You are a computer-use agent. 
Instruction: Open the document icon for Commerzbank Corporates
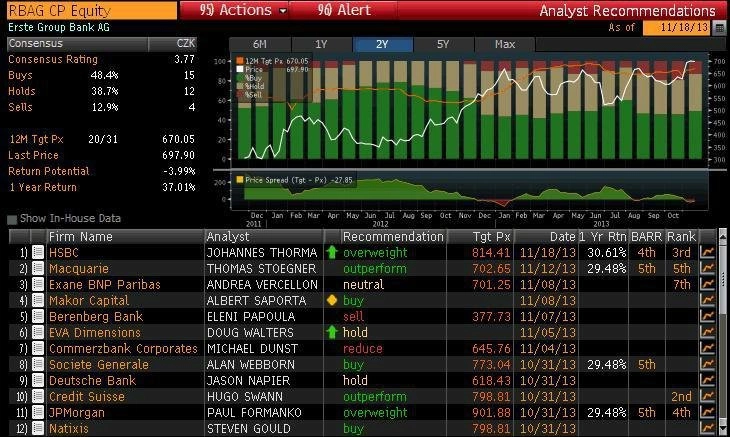38,348
